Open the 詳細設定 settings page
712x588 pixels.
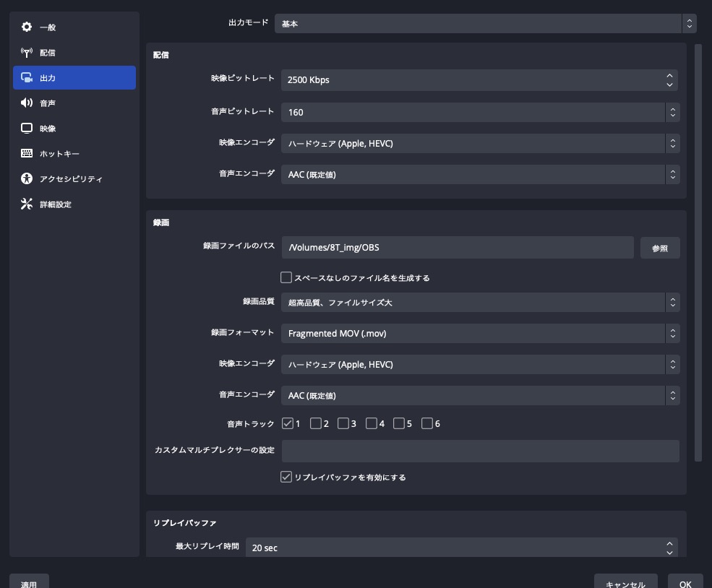coord(74,204)
